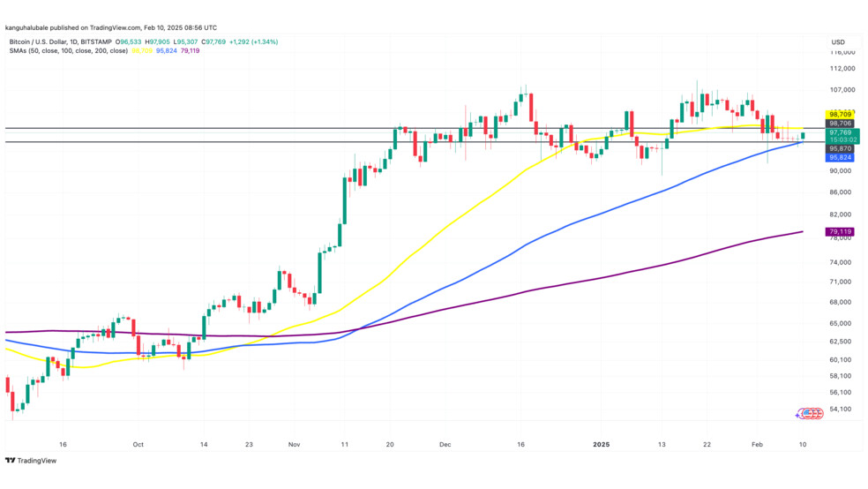This screenshot has width=868, height=489.
Task: Click the low value L95,307
Action: click(185, 42)
